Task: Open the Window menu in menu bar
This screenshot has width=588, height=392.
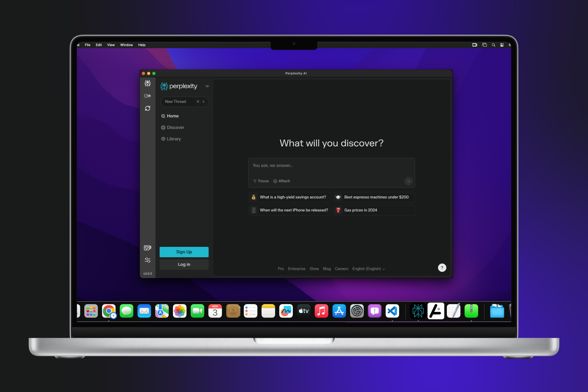Action: click(x=126, y=45)
